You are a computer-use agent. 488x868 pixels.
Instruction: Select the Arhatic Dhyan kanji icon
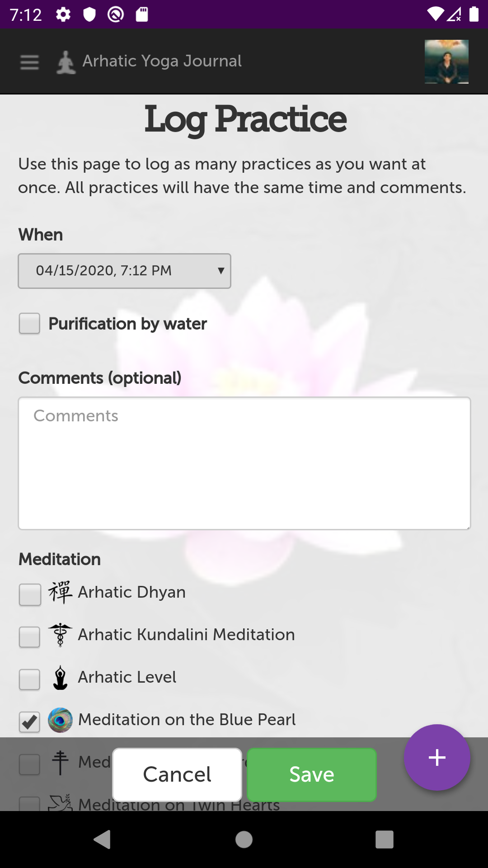(x=60, y=591)
